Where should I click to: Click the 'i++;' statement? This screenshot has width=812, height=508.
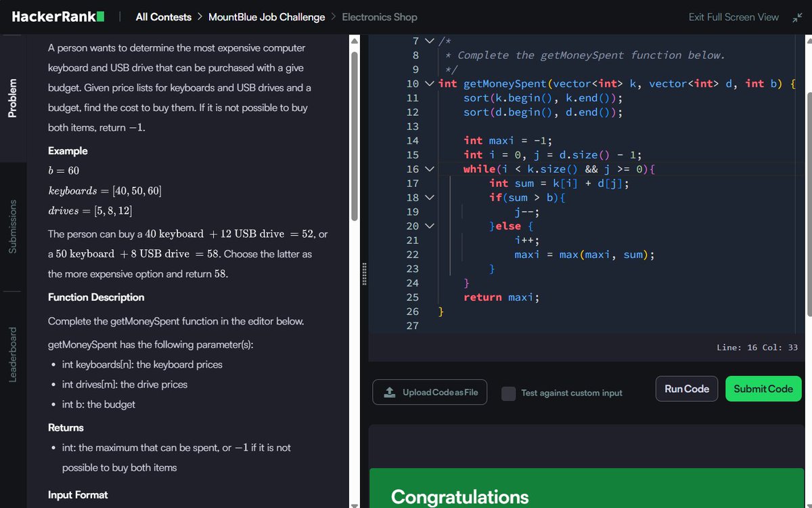[527, 240]
